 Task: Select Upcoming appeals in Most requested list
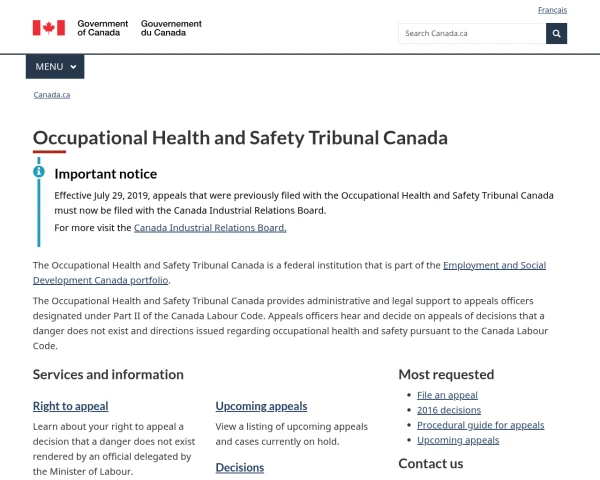[458, 440]
